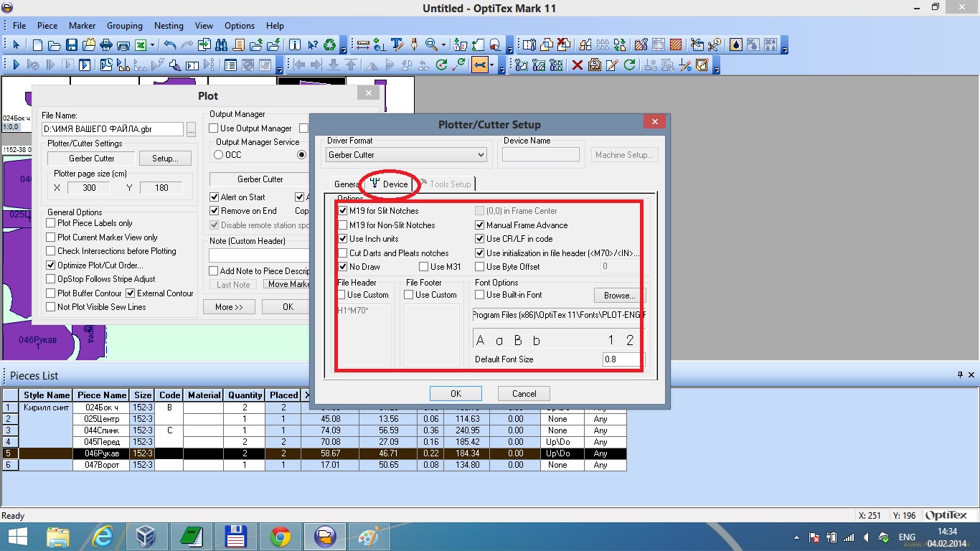Image resolution: width=980 pixels, height=551 pixels.
Task: Open the Nesting menu
Action: [169, 26]
